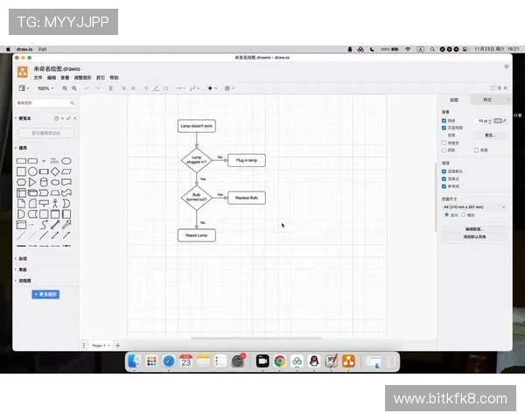Viewport: 525px width, 420px height.
Task: Pick the triangle shape from the palette
Action: pyautogui.click(x=32, y=182)
